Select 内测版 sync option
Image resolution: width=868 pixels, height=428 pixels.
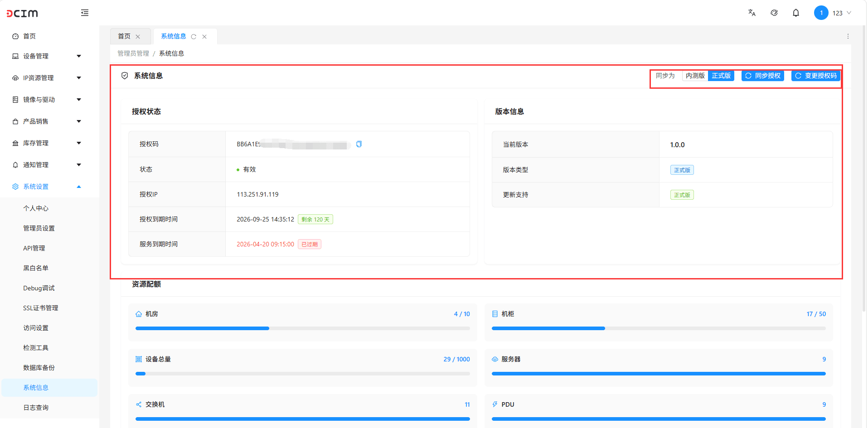click(x=695, y=76)
